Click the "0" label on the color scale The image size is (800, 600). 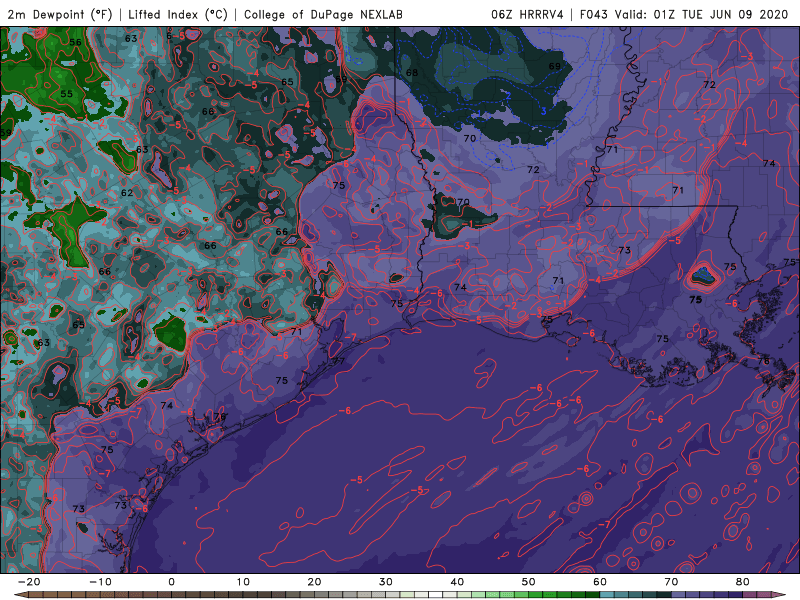pos(171,582)
